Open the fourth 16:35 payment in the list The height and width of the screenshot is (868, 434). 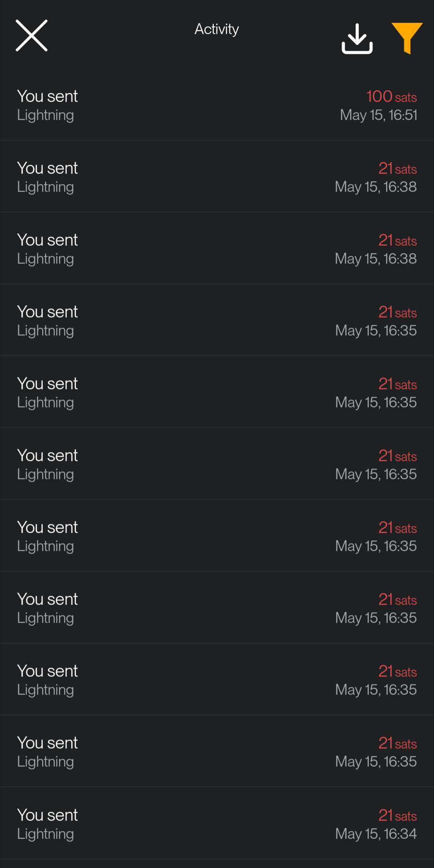point(217,536)
